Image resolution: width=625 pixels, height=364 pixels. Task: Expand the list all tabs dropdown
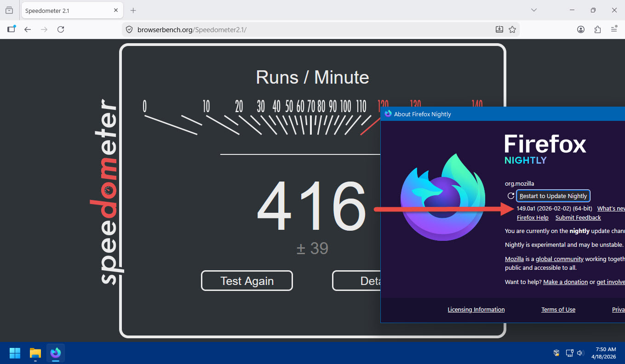[x=534, y=10]
